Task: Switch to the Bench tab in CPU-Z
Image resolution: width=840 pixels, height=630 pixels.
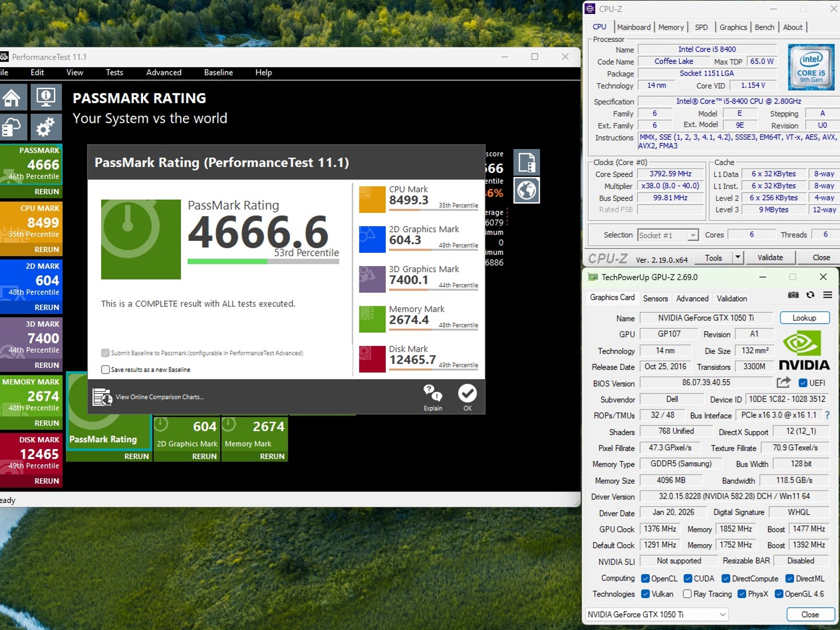Action: point(764,27)
